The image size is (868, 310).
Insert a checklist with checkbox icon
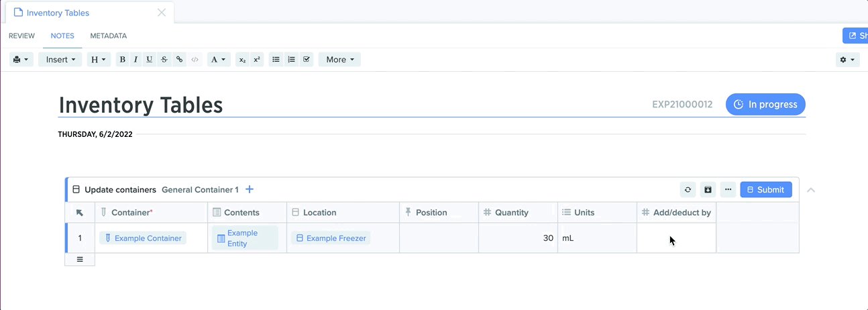click(307, 60)
